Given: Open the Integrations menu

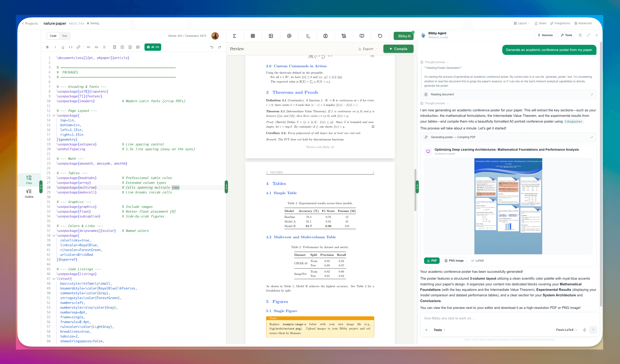Looking at the screenshot, I should pos(560,23).
